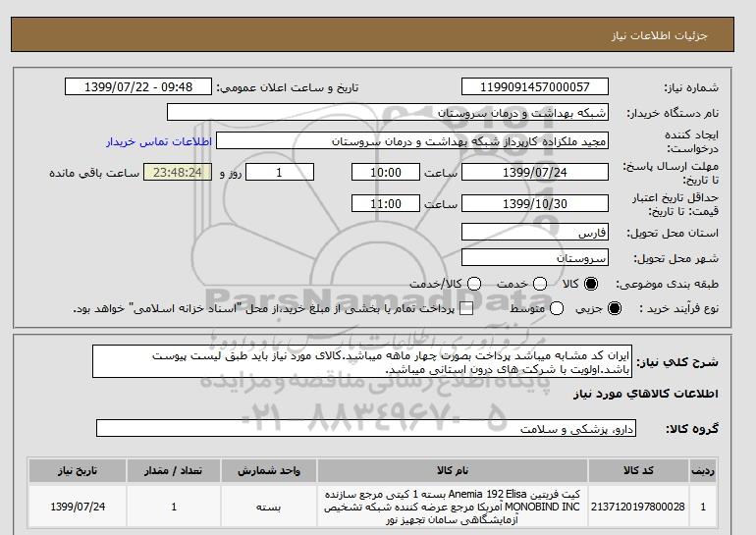Click the quantity cell in the بسته row
Image resolution: width=756 pixels, height=535 pixels.
(x=174, y=507)
